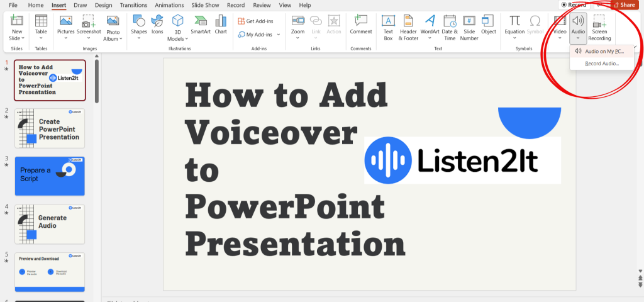Open the Table insert tool
644x302 pixels.
tap(41, 21)
